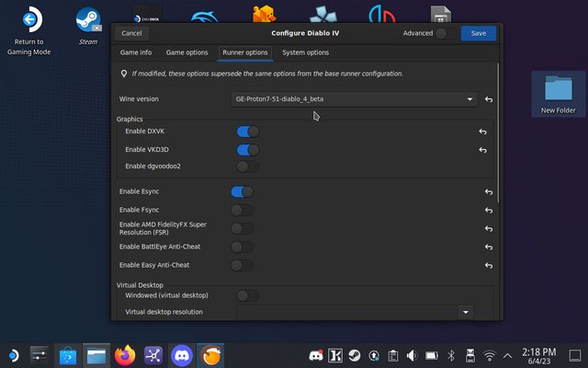Click the Steam icon in system tray

(x=355, y=355)
